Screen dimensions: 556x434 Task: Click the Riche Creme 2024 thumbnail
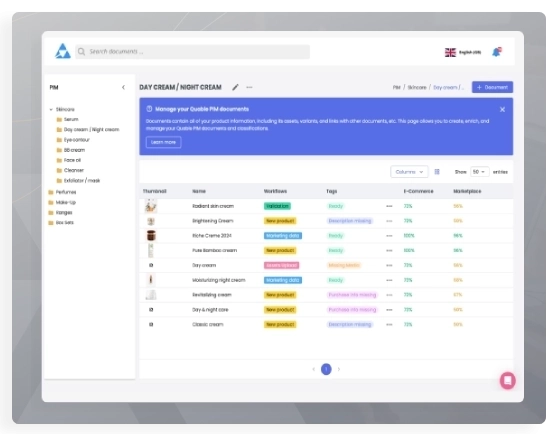[x=151, y=235]
